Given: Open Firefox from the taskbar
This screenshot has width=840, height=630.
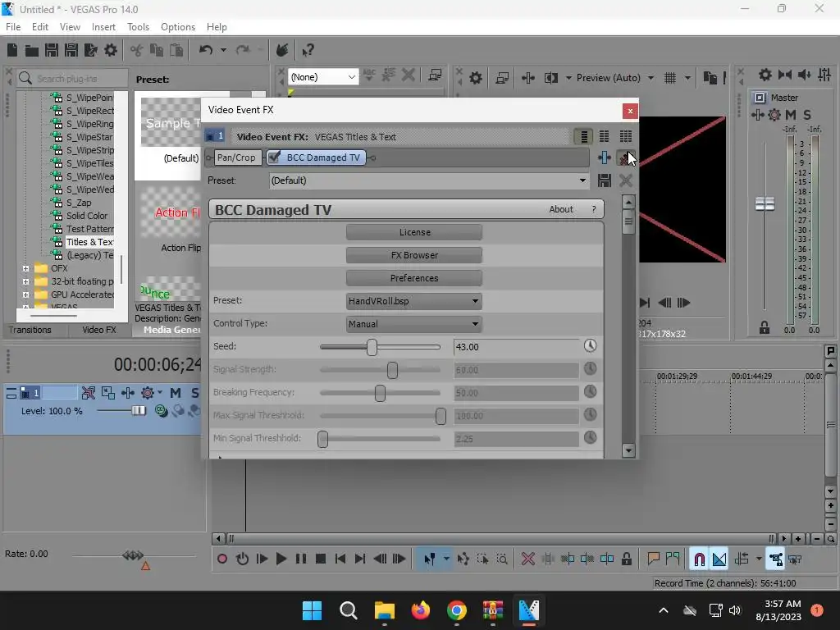Looking at the screenshot, I should (x=421, y=610).
